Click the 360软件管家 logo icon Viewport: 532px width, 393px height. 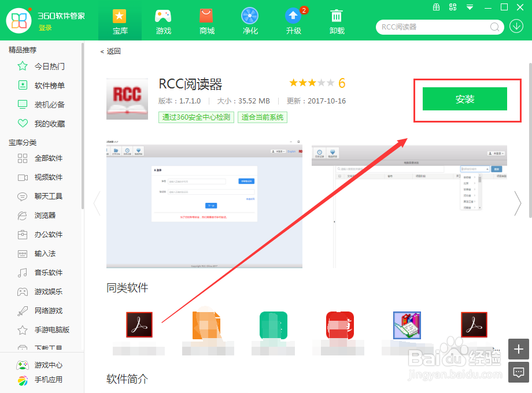(x=19, y=21)
